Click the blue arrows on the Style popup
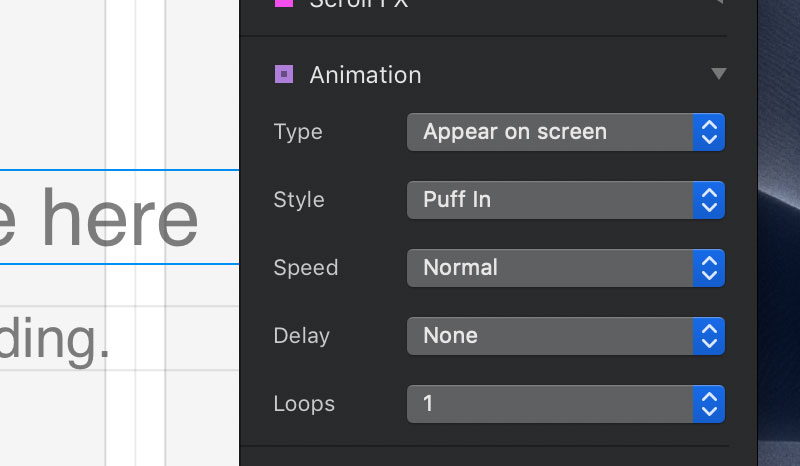800x466 pixels. 709,200
